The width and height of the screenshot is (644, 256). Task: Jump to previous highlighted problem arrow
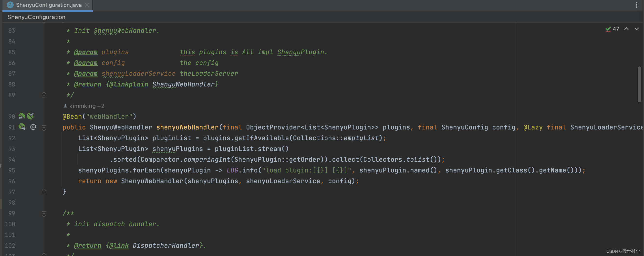[626, 29]
